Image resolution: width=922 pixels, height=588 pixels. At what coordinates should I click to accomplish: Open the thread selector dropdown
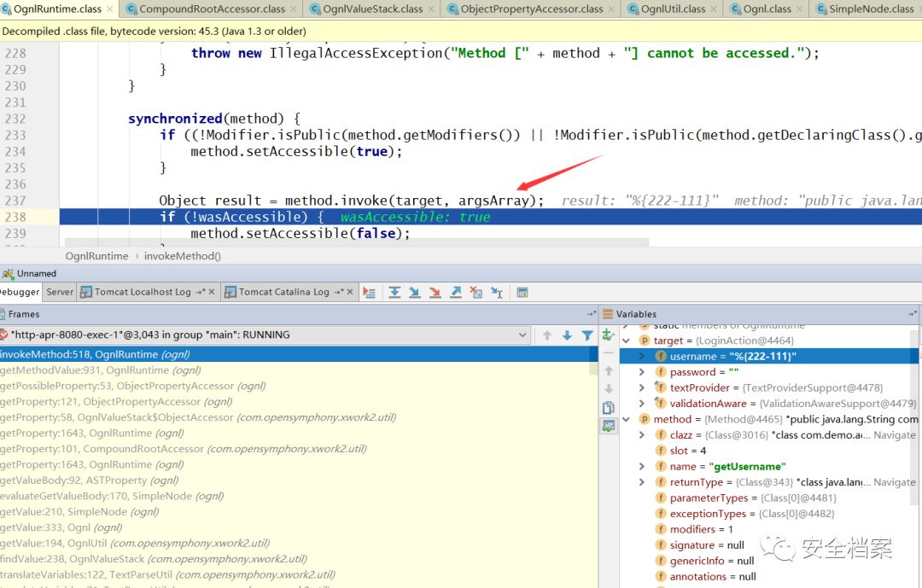point(522,335)
